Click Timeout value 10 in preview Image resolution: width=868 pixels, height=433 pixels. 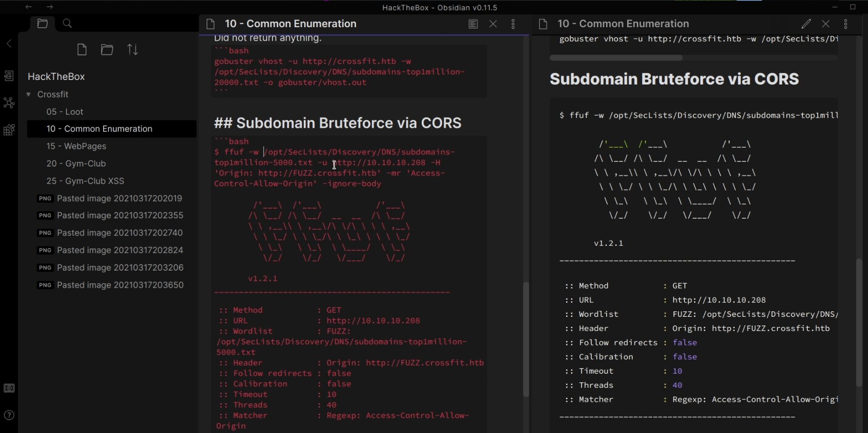click(677, 371)
